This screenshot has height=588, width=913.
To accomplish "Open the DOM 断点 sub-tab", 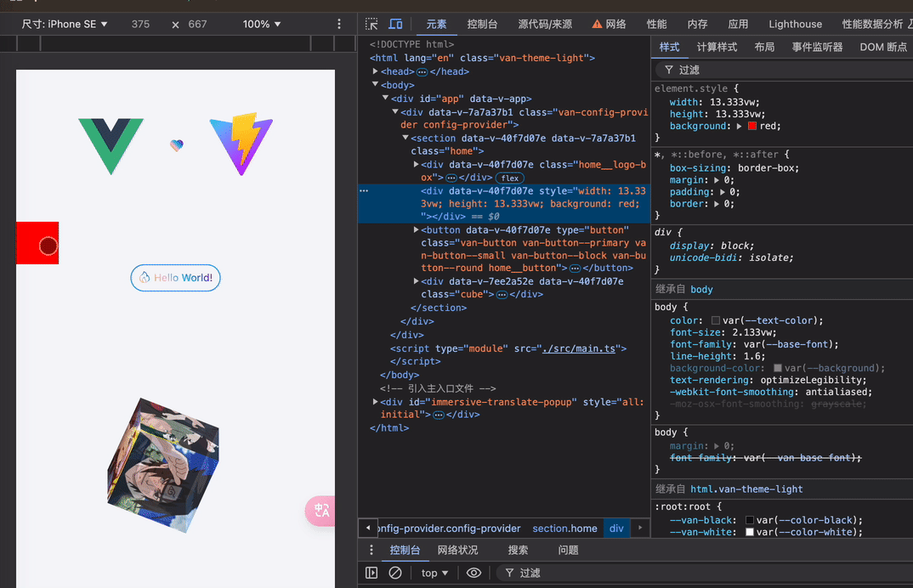I will 883,47.
